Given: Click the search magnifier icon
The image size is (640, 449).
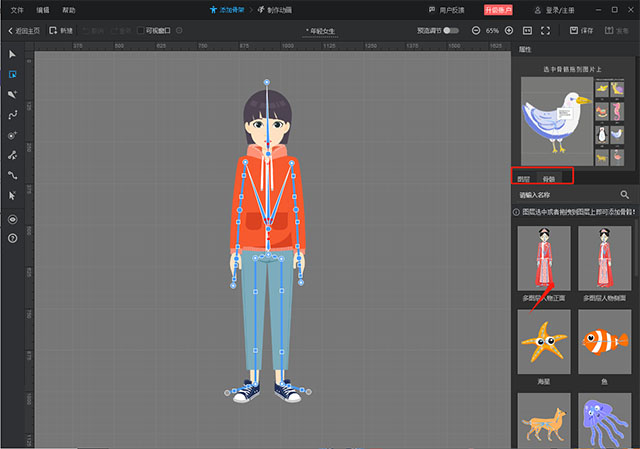Looking at the screenshot, I should tap(625, 195).
